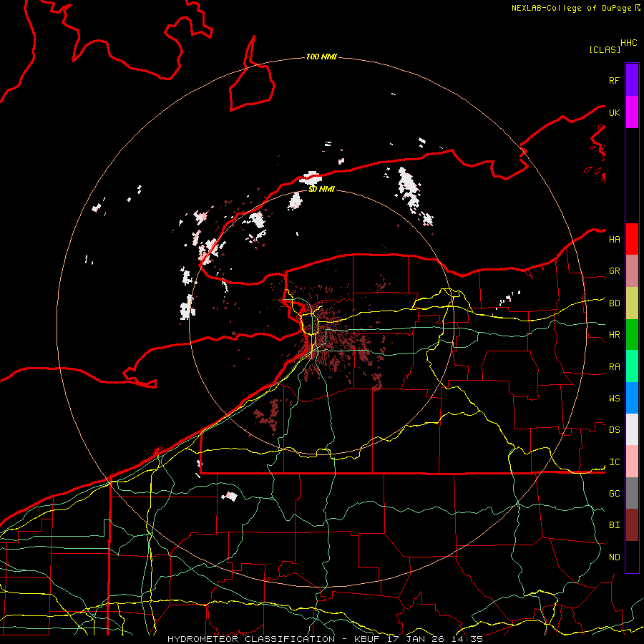644x644 pixels.
Task: Click the ND legend label
Action: pos(614,557)
